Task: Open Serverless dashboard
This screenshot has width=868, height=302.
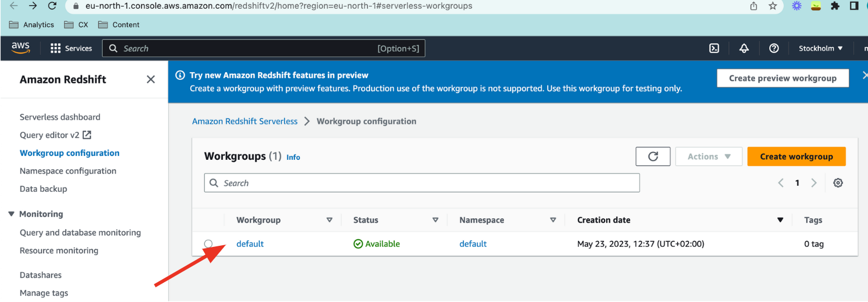Action: click(60, 117)
